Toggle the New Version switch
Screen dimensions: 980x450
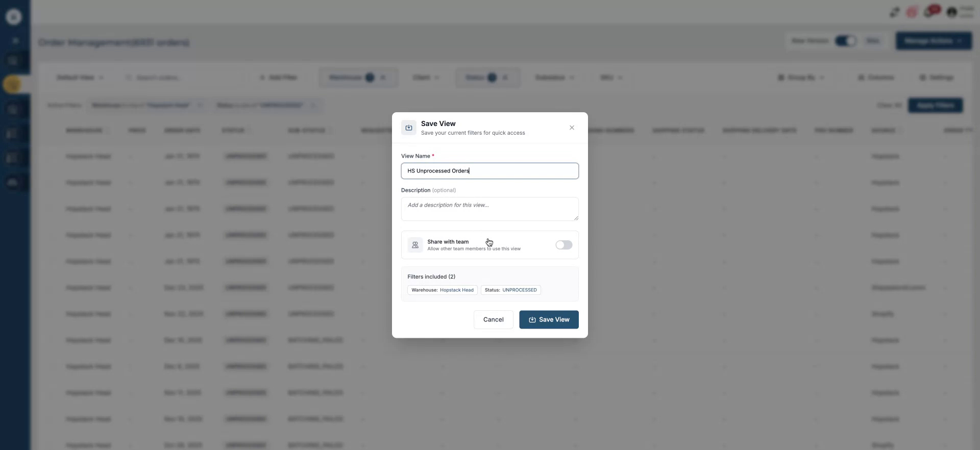tap(845, 41)
